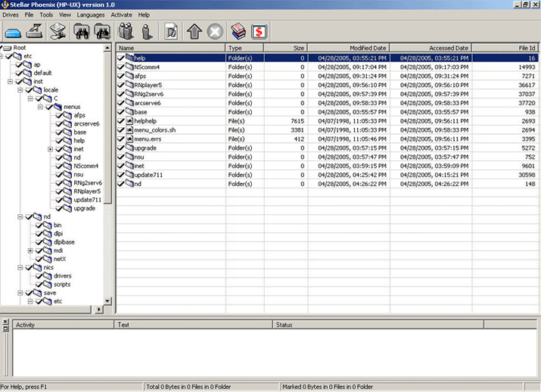Expand the mdi tree node

(30, 250)
